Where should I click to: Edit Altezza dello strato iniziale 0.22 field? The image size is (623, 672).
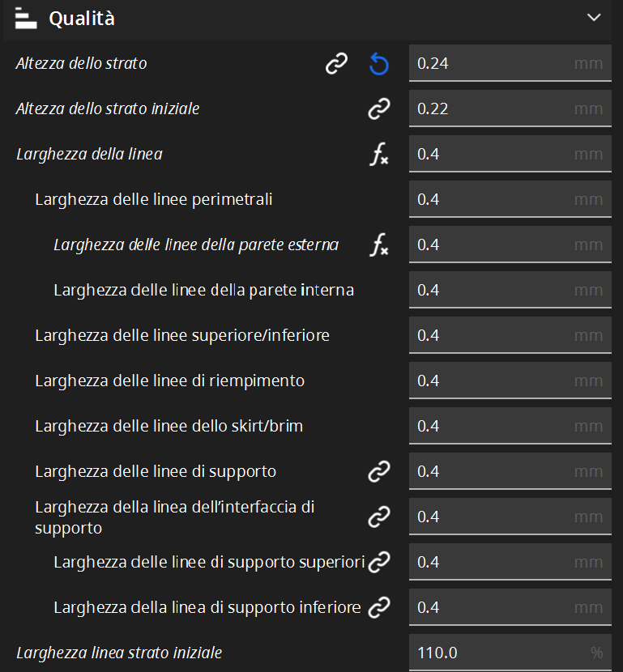coord(510,108)
